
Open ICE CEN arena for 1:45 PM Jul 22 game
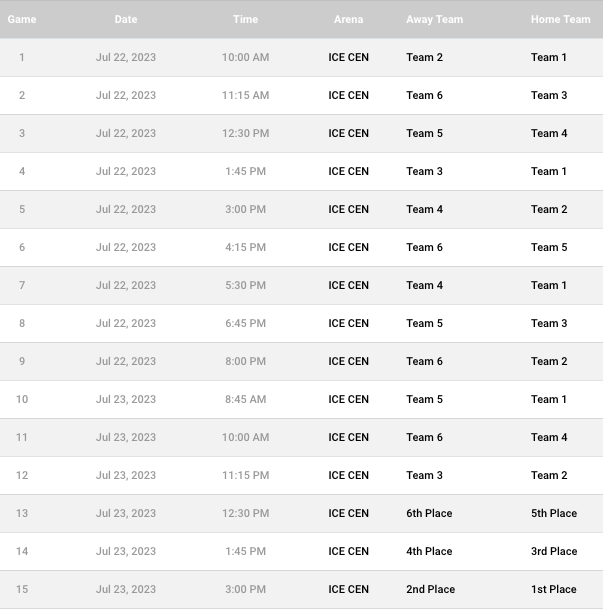[349, 171]
